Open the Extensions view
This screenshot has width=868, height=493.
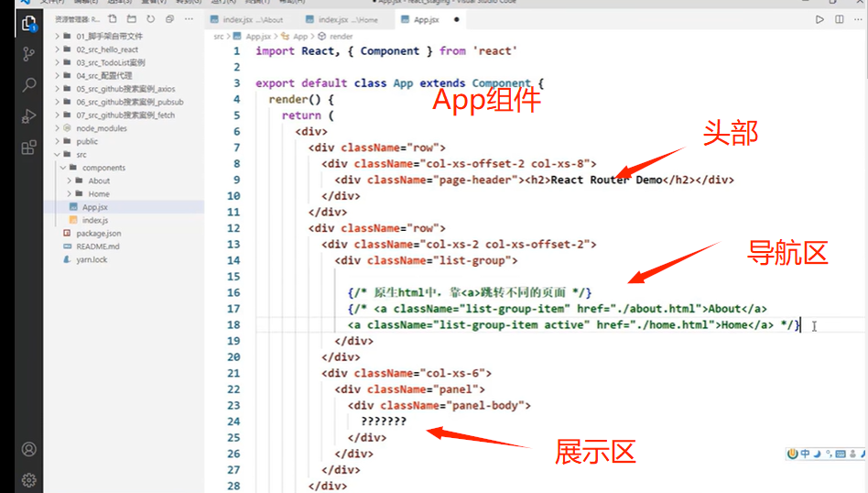click(28, 148)
